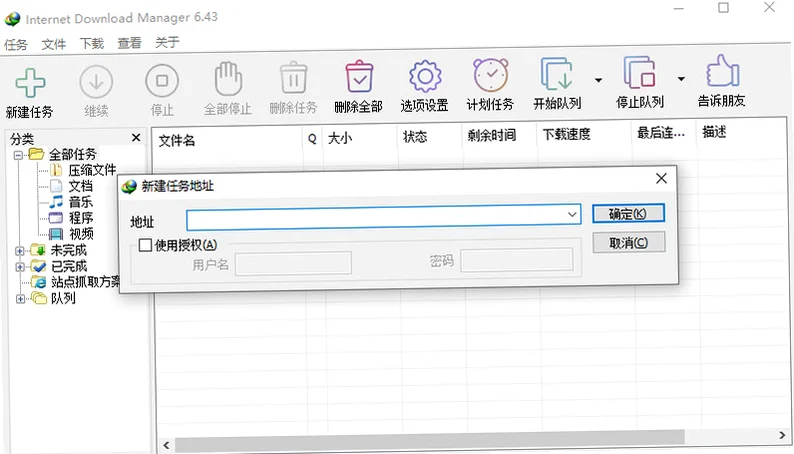Open the 查看 menu
This screenshot has height=454, width=794.
click(x=130, y=43)
